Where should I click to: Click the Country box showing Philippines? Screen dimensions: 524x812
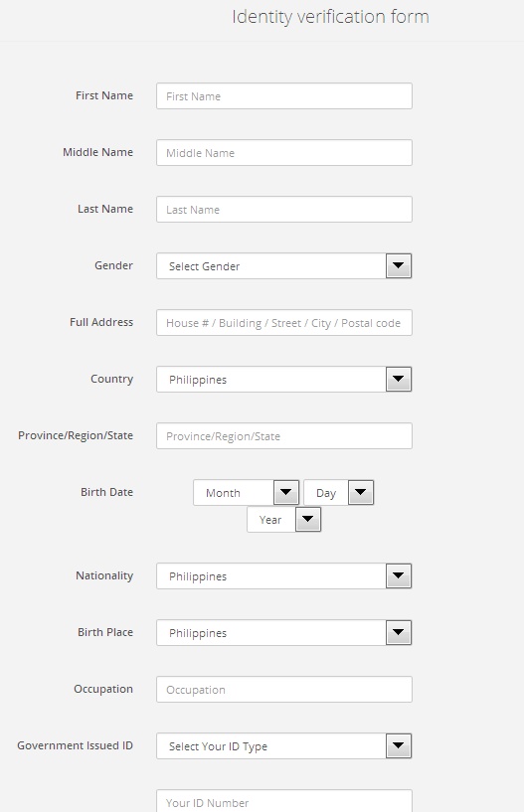[271, 379]
